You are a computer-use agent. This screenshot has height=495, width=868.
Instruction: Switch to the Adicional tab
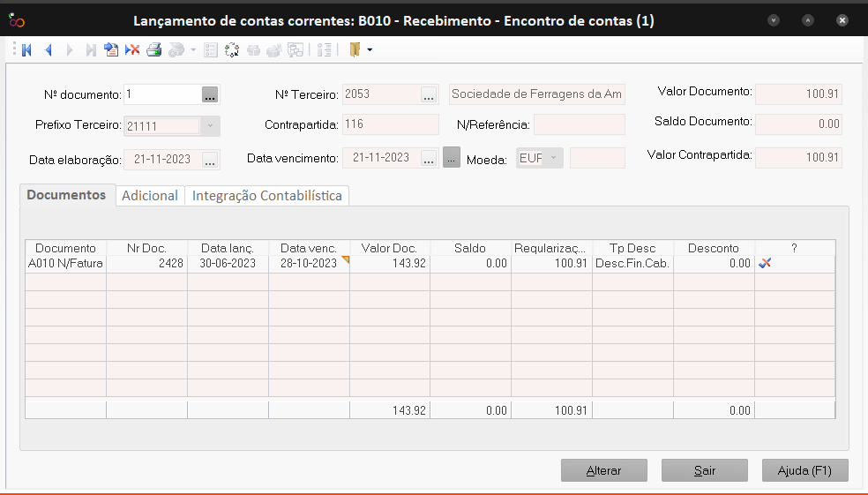point(150,196)
